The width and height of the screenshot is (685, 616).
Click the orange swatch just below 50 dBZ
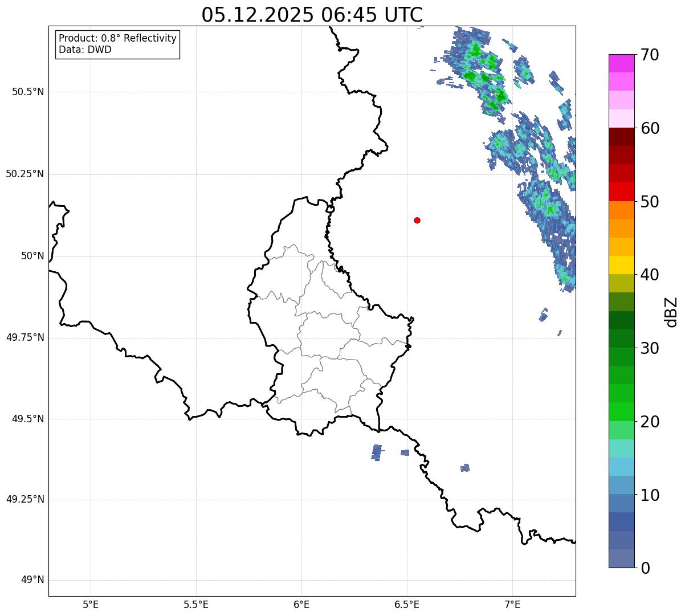(622, 210)
